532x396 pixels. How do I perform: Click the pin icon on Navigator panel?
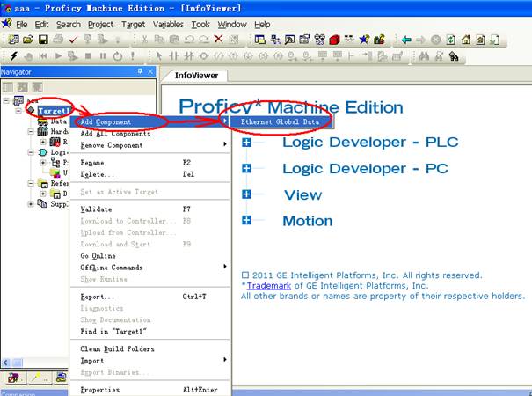(x=140, y=71)
